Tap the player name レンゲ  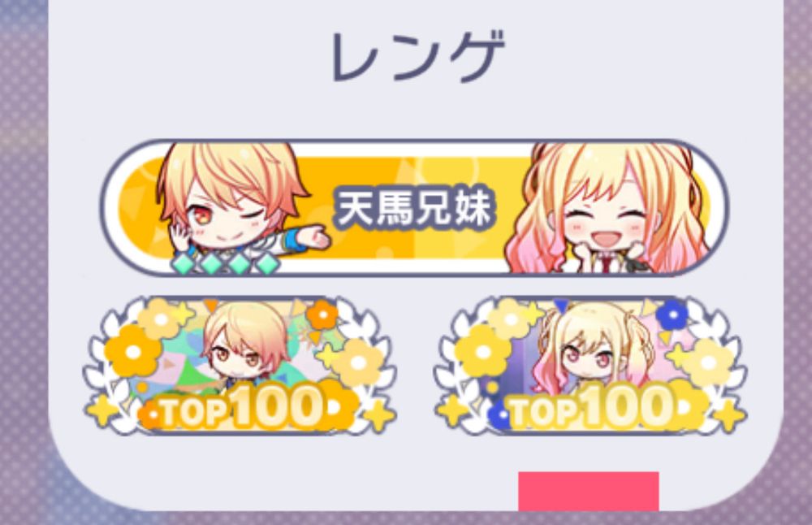(417, 55)
